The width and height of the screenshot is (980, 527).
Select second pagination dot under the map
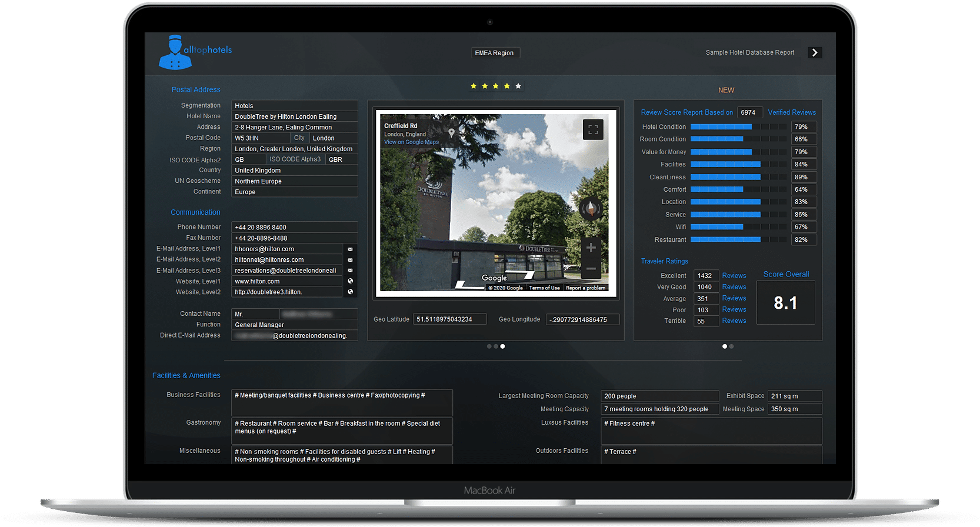pos(496,346)
